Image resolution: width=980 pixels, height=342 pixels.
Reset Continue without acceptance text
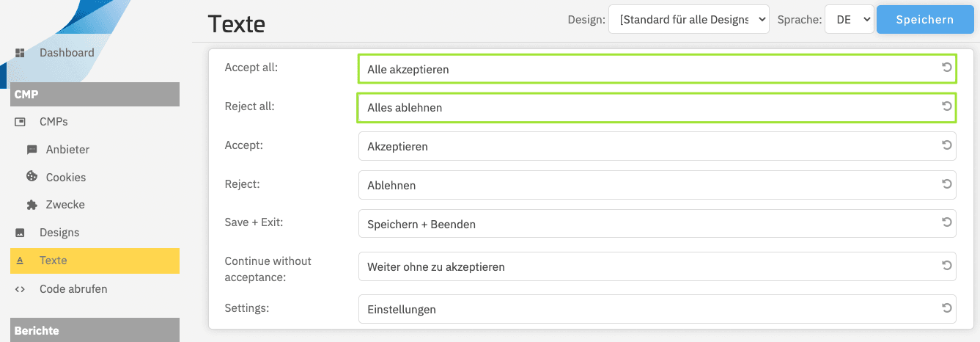pyautogui.click(x=946, y=266)
